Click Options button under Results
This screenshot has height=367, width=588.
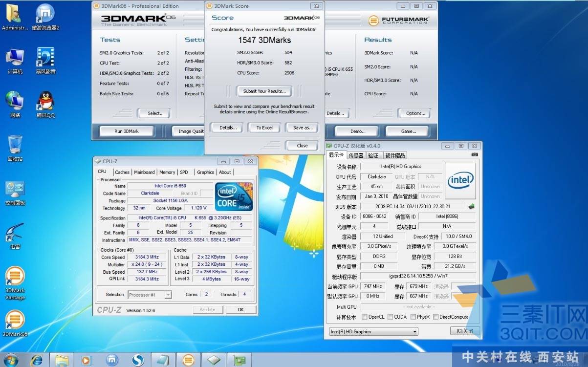(x=415, y=113)
